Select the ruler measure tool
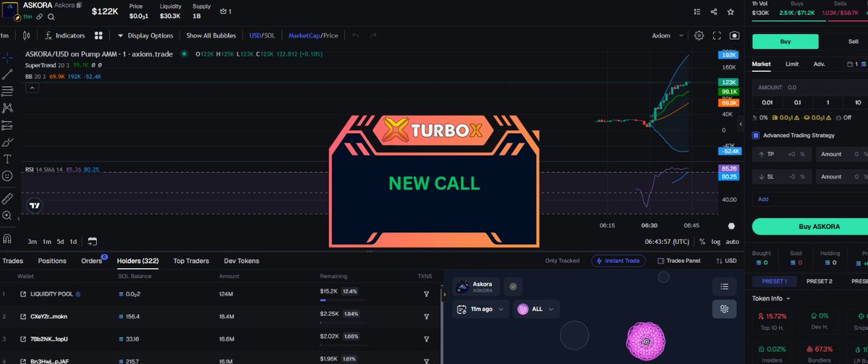Image resolution: width=868 pixels, height=364 pixels. tap(7, 198)
